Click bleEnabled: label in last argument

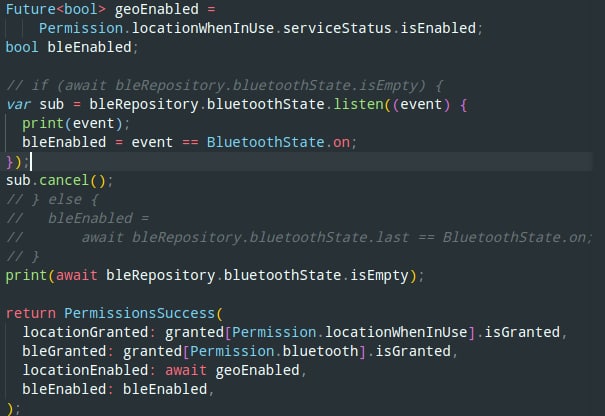pyautogui.click(x=68, y=389)
